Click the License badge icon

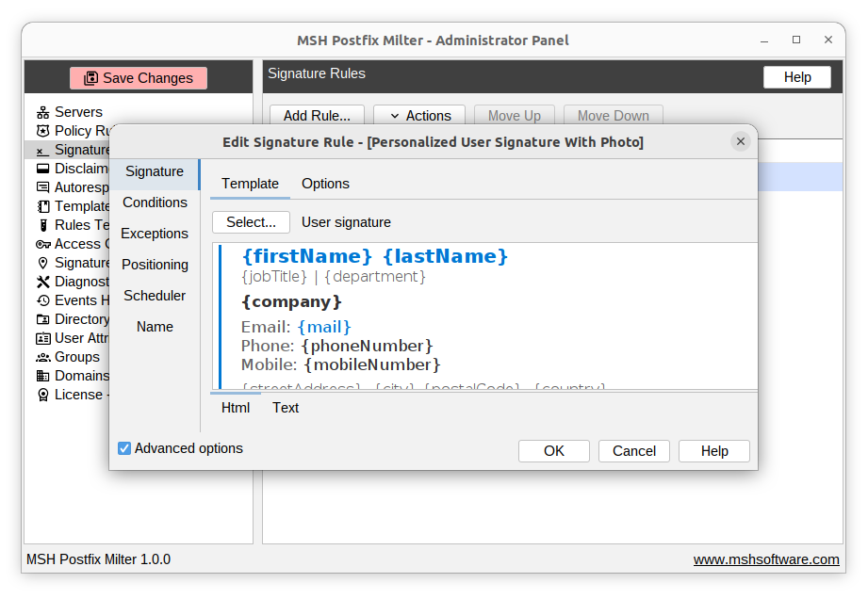(42, 395)
